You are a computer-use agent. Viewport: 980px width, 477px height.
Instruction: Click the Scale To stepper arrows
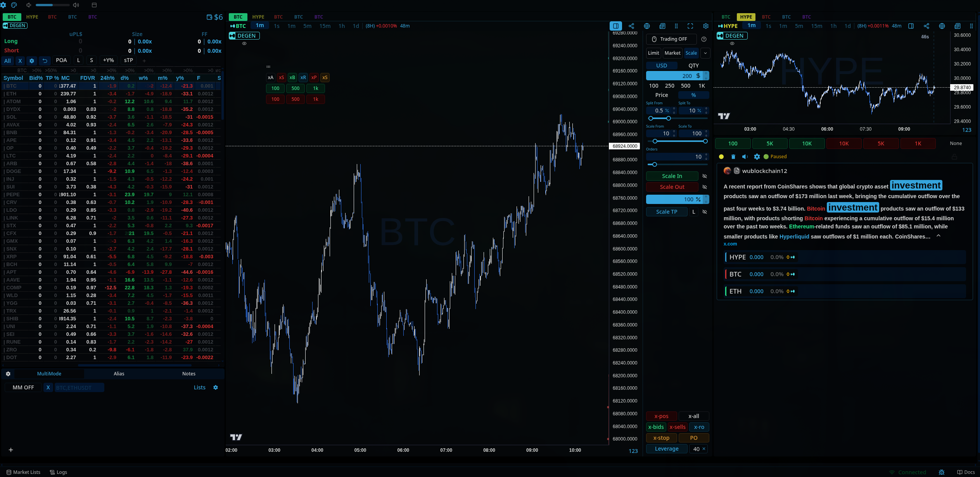(x=706, y=133)
